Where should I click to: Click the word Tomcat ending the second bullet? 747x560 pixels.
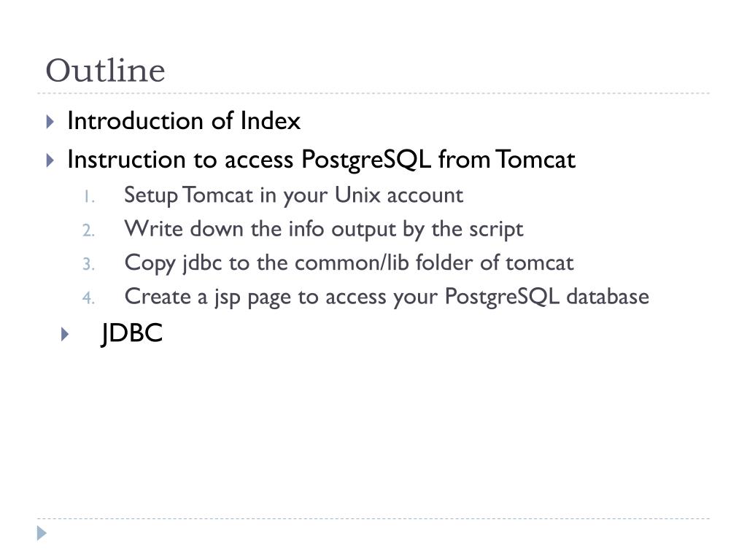535,159
